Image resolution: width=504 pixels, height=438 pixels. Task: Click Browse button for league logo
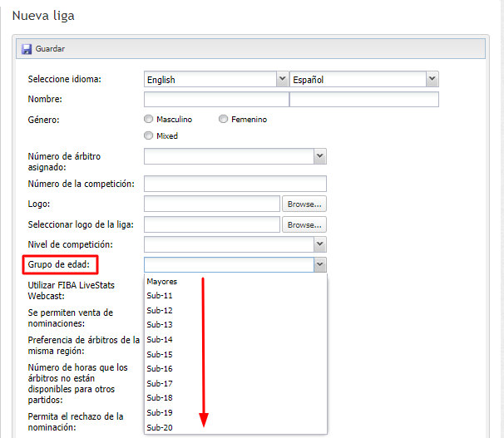[304, 224]
